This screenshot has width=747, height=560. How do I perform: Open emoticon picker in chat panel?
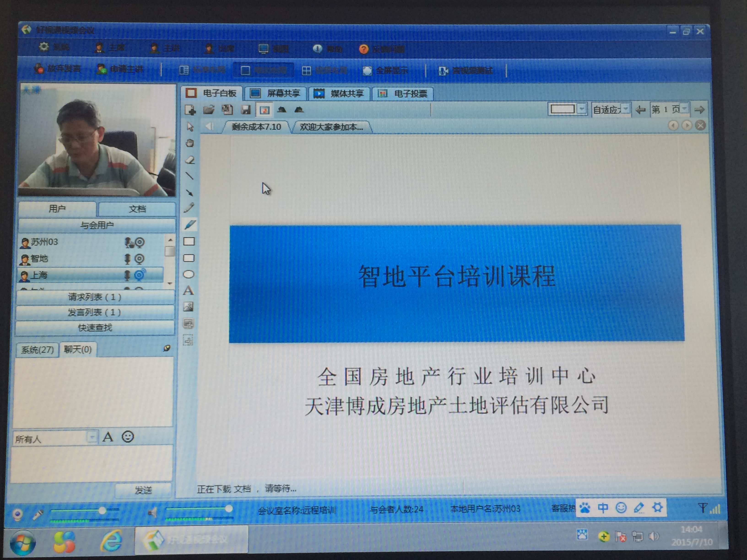(128, 437)
